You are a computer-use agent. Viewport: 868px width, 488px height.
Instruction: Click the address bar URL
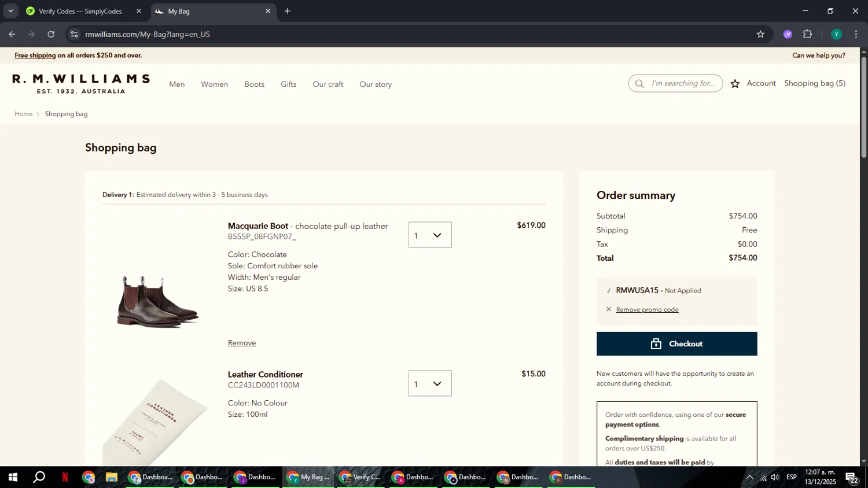[x=148, y=34]
